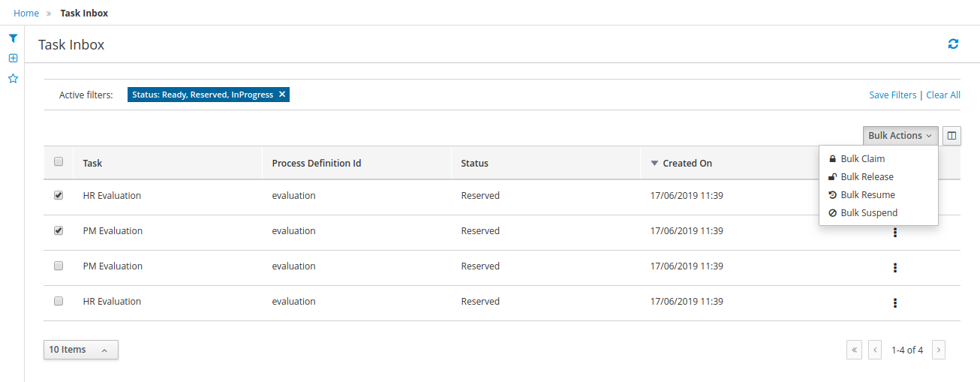Open kebab menu for last HR Evaluation
Viewport: 980px width, 382px height.
click(894, 303)
